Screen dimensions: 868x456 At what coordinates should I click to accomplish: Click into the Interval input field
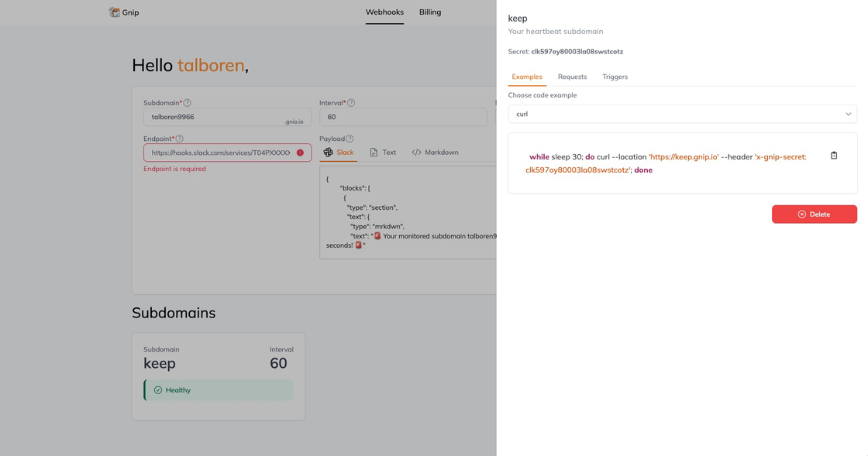coord(403,117)
